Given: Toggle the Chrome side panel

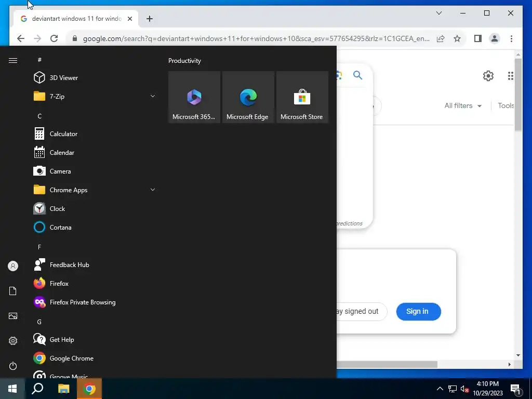Looking at the screenshot, I should tap(478, 38).
